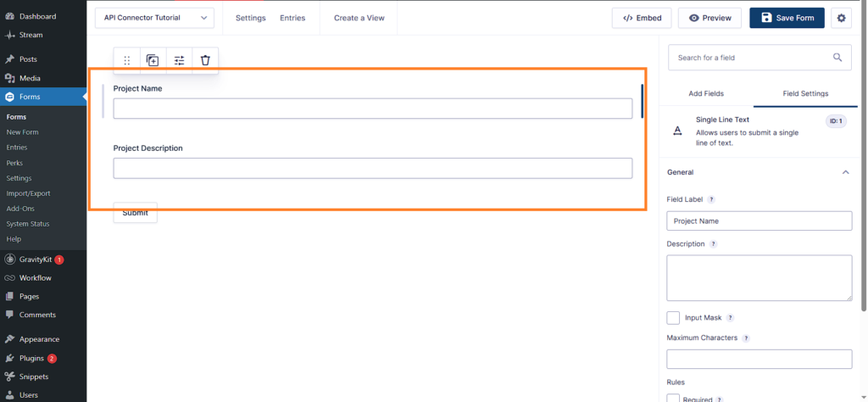The height and width of the screenshot is (402, 868).
Task: Click the Plugins icon in the sidebar
Action: point(10,358)
